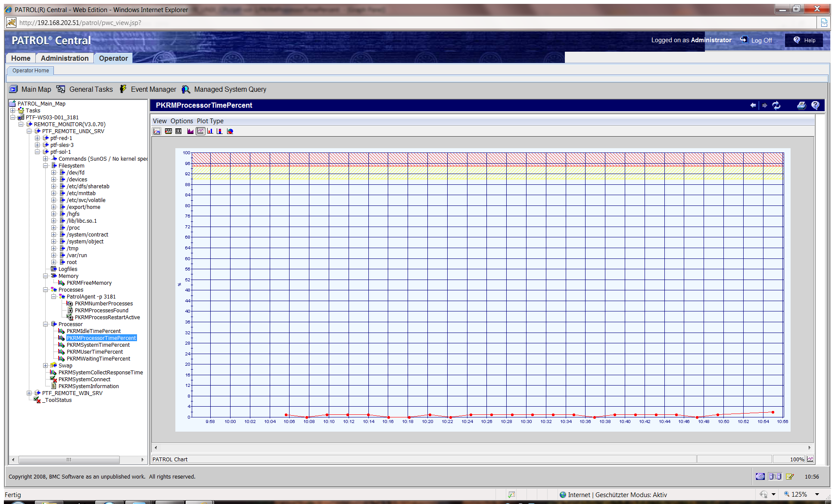
Task: Collapse the Processor tree node
Action: point(46,324)
